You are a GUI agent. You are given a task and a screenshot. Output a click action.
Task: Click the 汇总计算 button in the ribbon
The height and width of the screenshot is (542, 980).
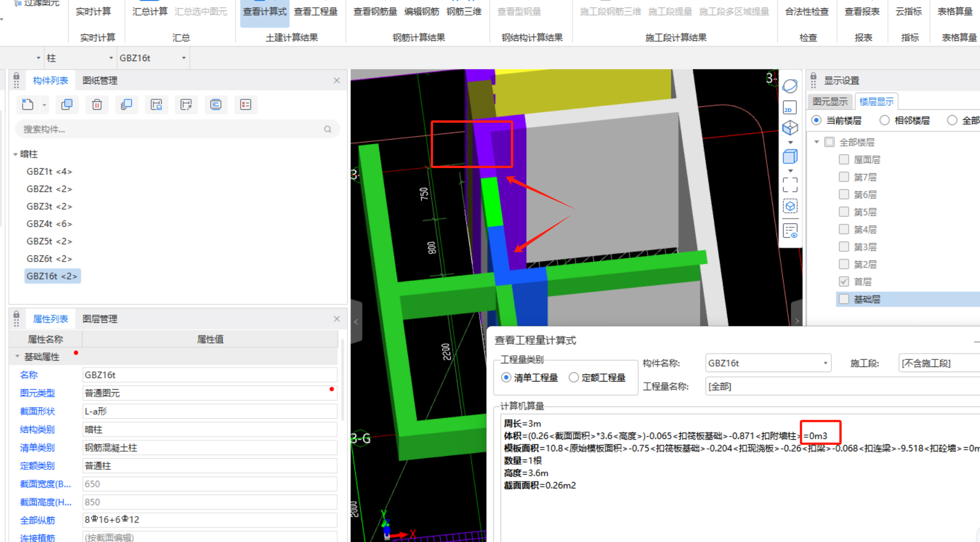(149, 11)
